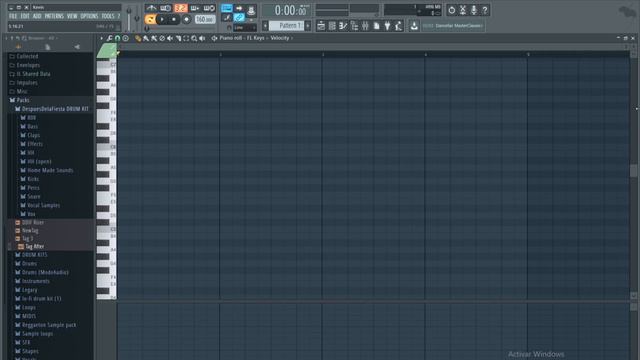Click the Record button
This screenshot has width=640, height=360.
tap(187, 19)
